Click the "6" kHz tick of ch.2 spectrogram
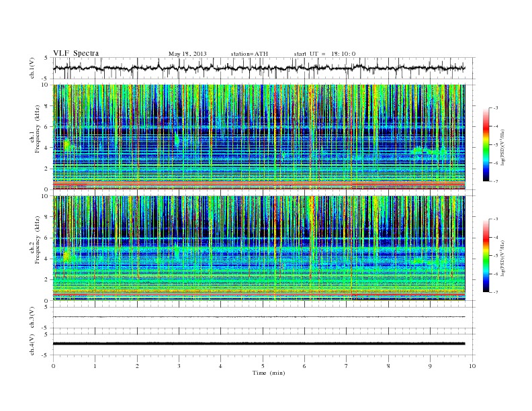Viewport: 532px width, 411px height. [47, 238]
